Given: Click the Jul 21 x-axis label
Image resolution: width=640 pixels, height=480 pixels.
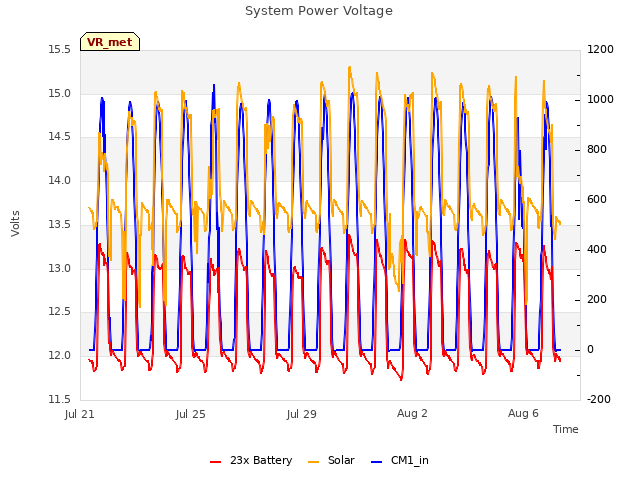Looking at the screenshot, I should 80,414.
